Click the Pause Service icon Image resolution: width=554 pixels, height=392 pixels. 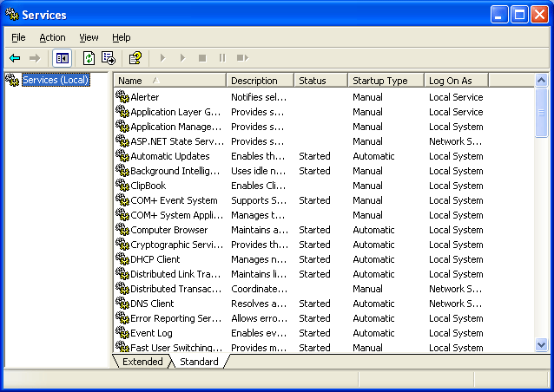point(222,58)
